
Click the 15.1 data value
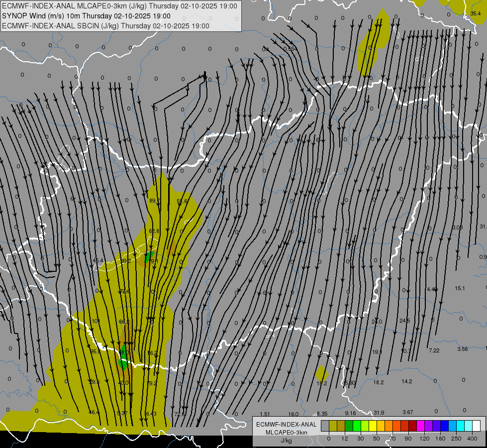click(x=460, y=288)
